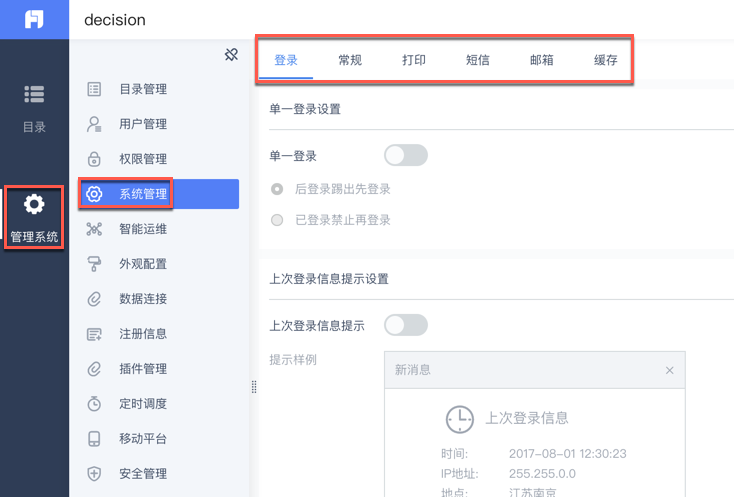Click the 定时调度 stopwatch icon
This screenshot has height=497, width=734.
coord(95,404)
